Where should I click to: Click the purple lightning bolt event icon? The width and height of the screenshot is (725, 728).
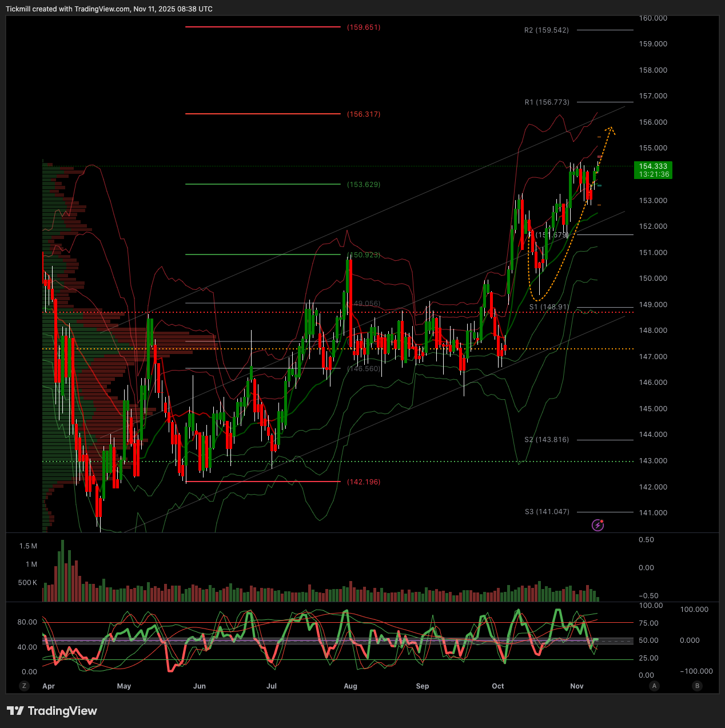tap(597, 525)
